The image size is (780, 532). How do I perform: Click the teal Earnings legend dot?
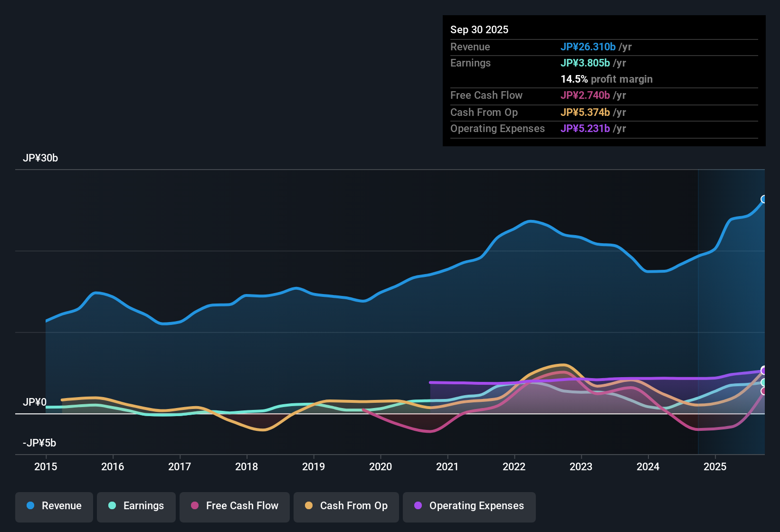click(112, 506)
